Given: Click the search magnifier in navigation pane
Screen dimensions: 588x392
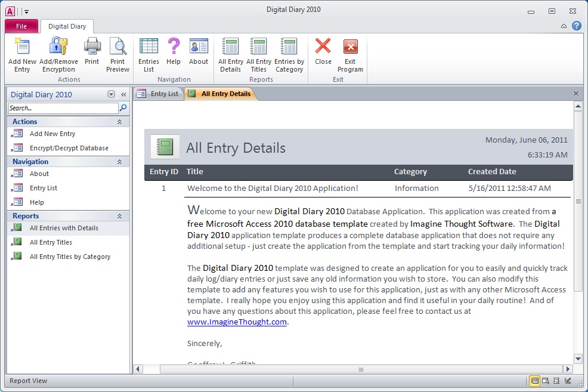Looking at the screenshot, I should (x=123, y=108).
